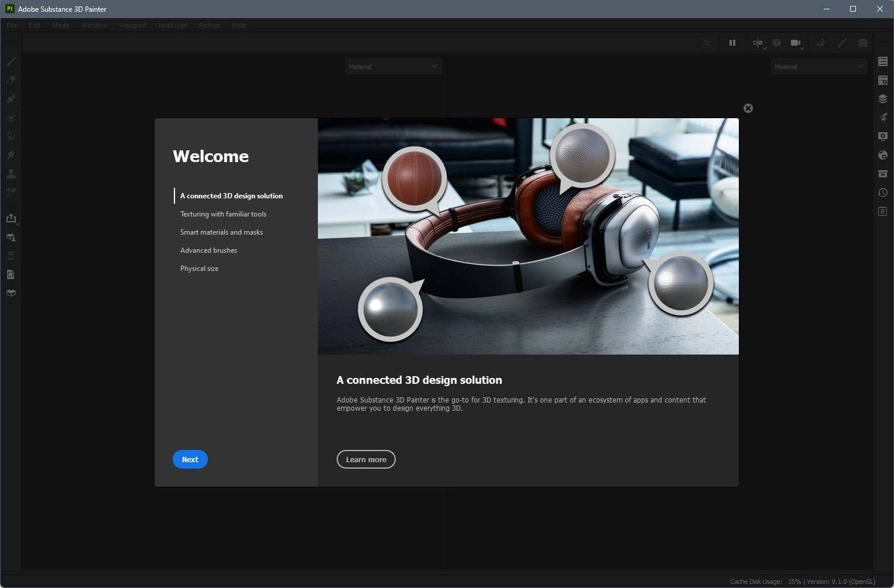Select 'Physical size' topic
Screen dimensions: 894x588
pos(199,269)
